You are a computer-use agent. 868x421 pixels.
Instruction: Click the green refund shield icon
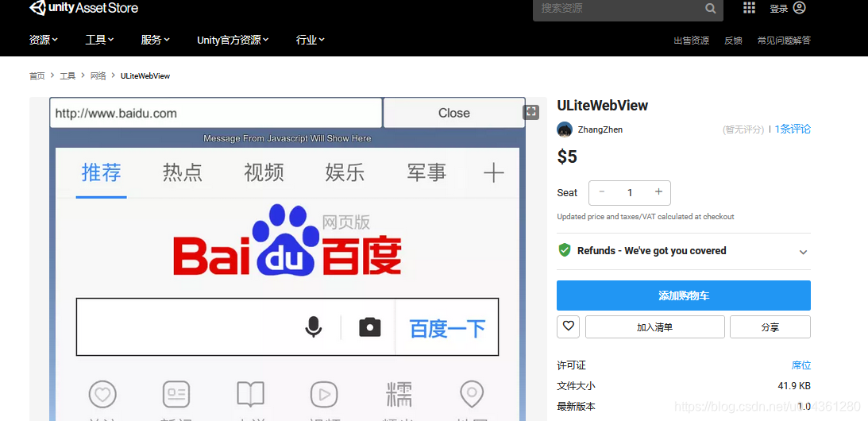point(564,250)
